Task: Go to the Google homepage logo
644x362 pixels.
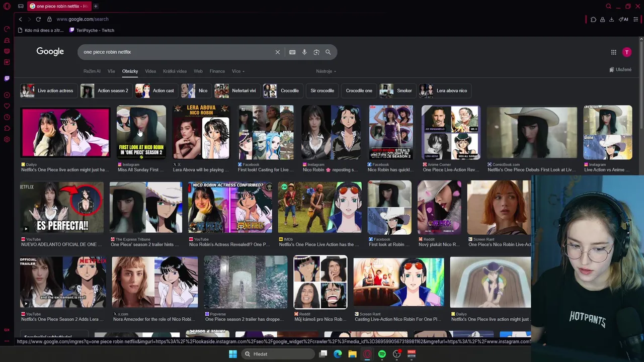Action: tap(50, 52)
